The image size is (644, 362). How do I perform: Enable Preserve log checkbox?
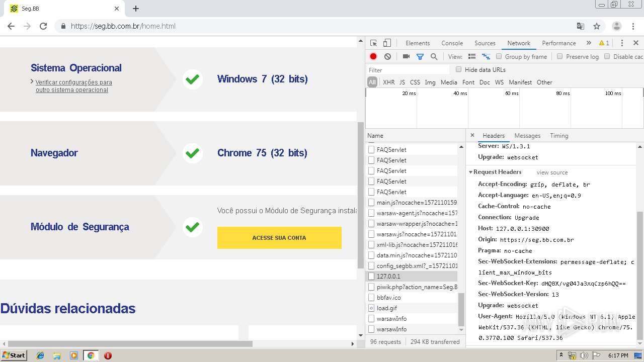point(559,56)
